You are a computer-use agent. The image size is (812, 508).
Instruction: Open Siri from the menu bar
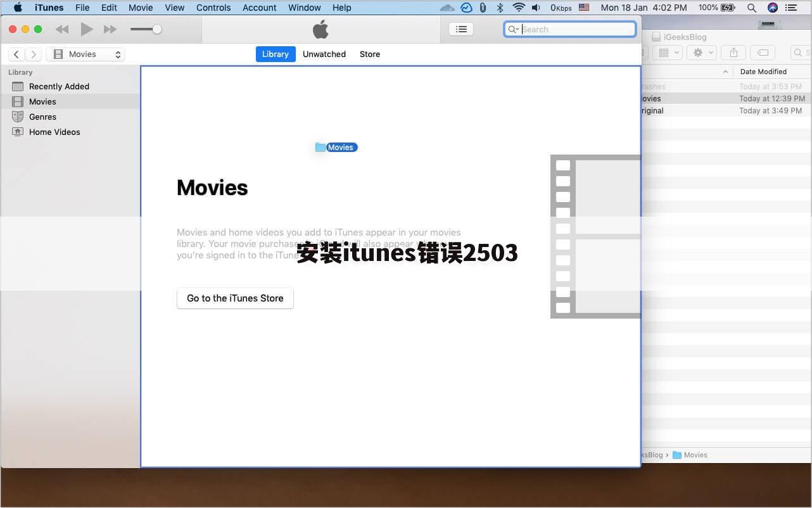[772, 8]
